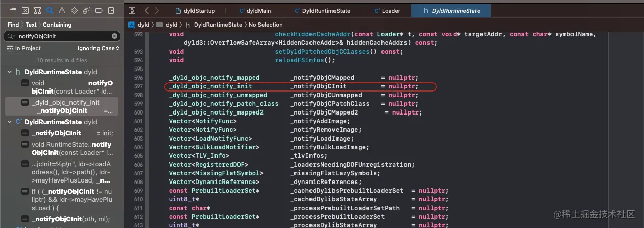
Task: Click line number 597 in the gutter
Action: (138, 86)
